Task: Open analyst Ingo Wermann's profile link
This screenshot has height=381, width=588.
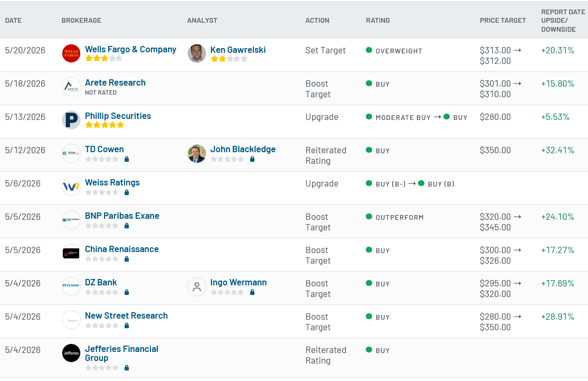Action: (x=239, y=283)
